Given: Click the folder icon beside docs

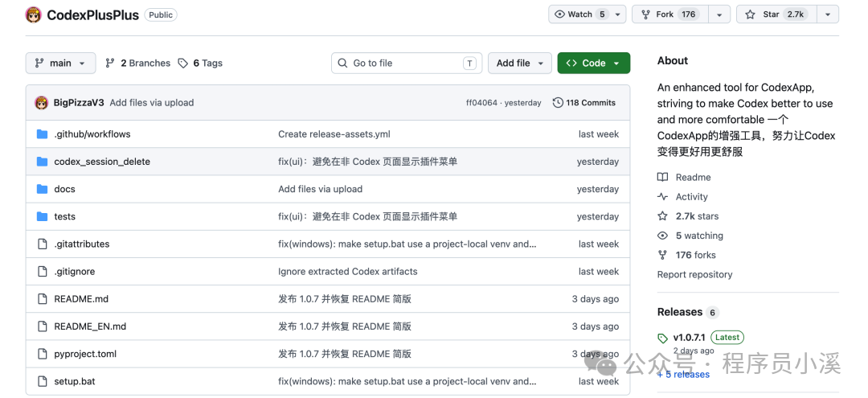Looking at the screenshot, I should tap(42, 189).
